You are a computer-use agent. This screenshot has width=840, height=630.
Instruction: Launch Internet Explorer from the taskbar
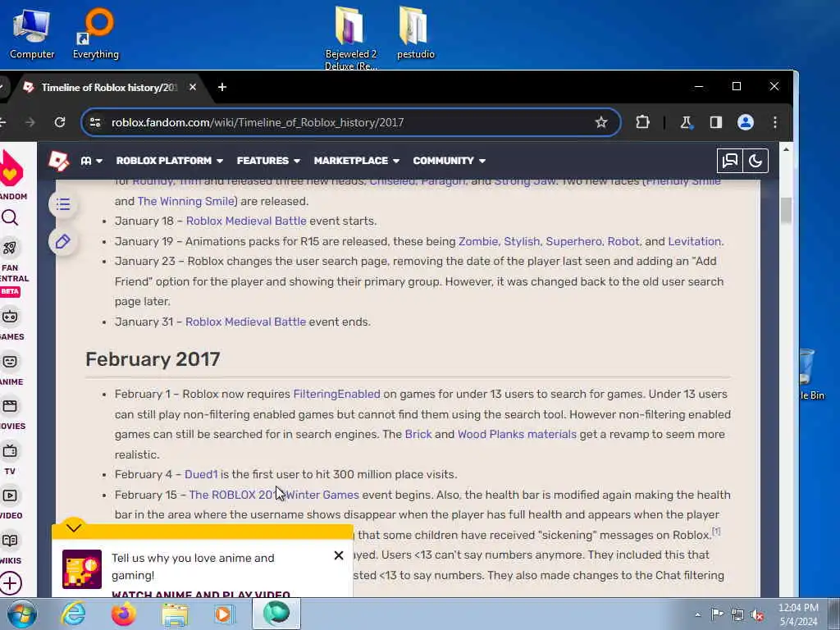[x=73, y=614]
